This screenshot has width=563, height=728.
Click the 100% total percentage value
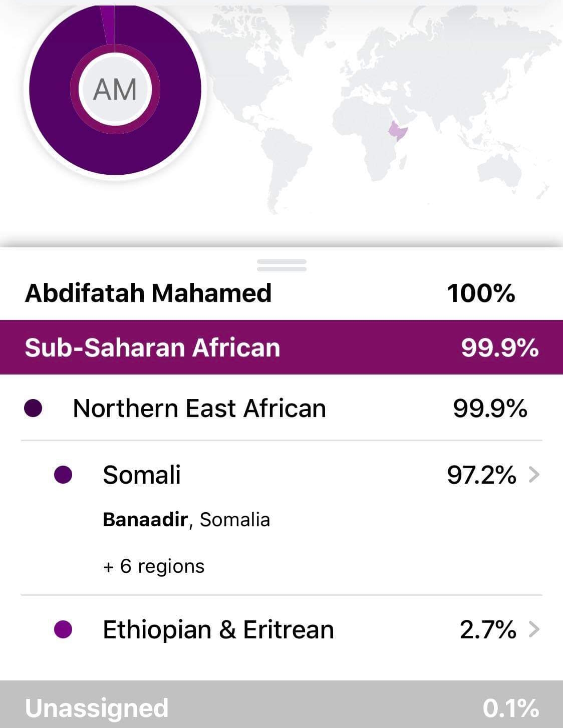[x=481, y=293]
